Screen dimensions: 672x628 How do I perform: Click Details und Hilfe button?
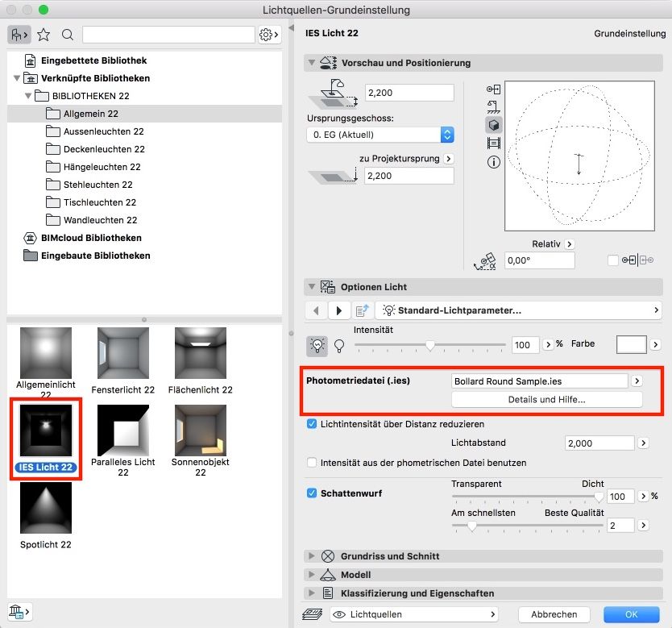pyautogui.click(x=546, y=400)
